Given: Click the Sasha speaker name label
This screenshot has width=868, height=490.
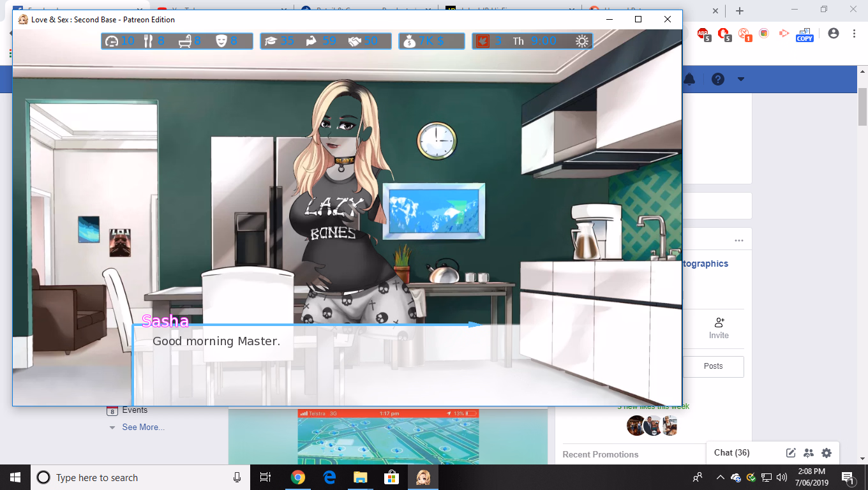Looking at the screenshot, I should coord(165,321).
